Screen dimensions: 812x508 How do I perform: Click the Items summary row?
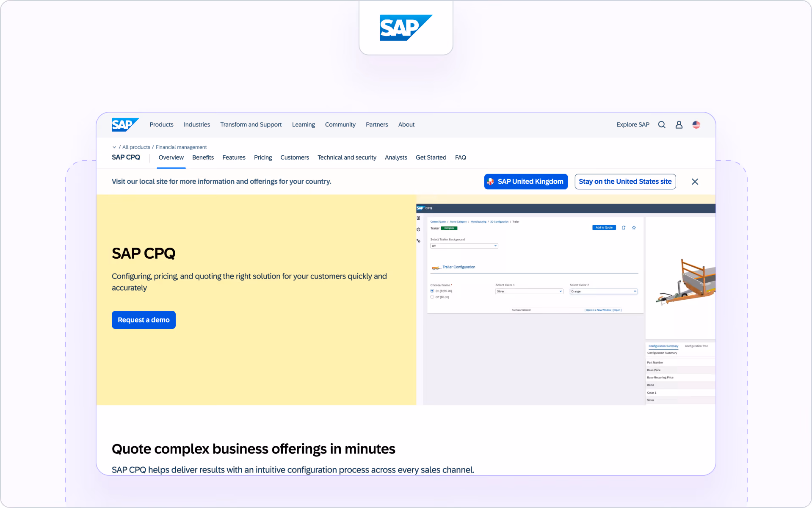(681, 385)
